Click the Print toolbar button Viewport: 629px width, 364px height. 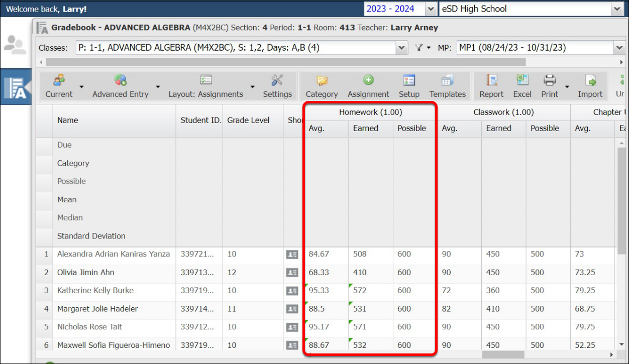click(550, 86)
